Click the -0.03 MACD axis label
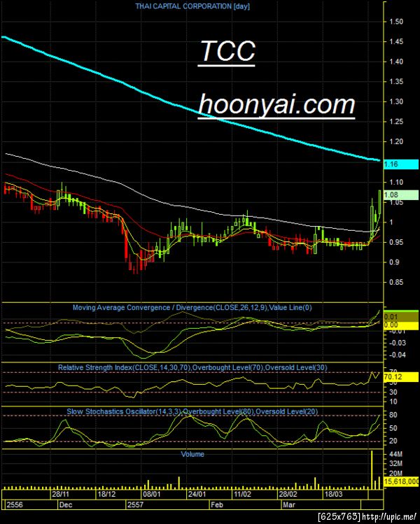420x524 pixels. click(398, 343)
